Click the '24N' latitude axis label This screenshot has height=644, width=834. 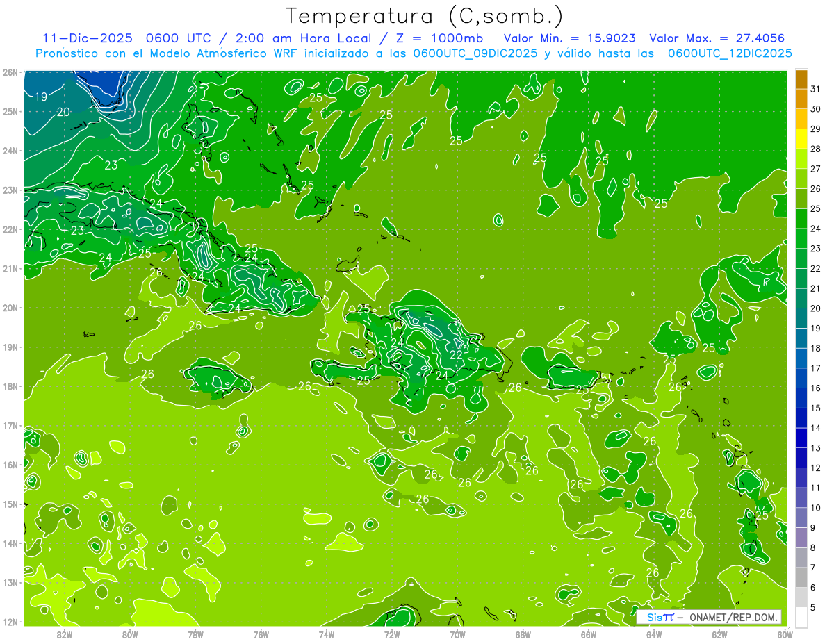[x=10, y=151]
